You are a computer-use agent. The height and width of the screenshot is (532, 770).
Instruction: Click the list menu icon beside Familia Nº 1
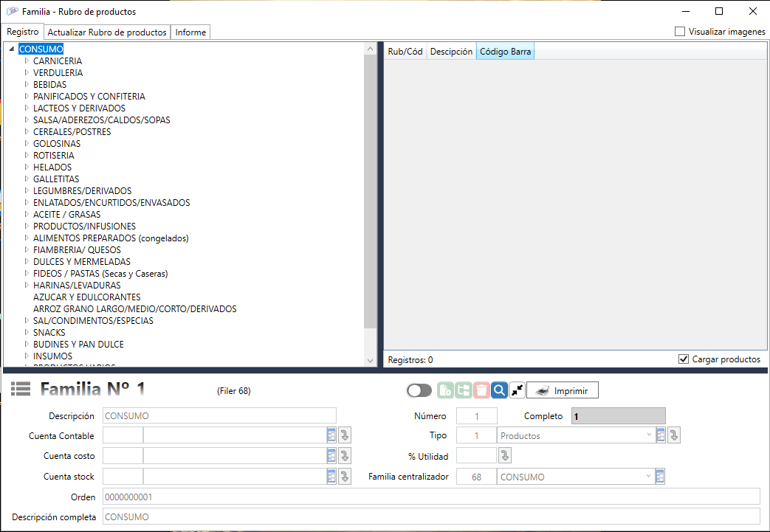pos(21,390)
